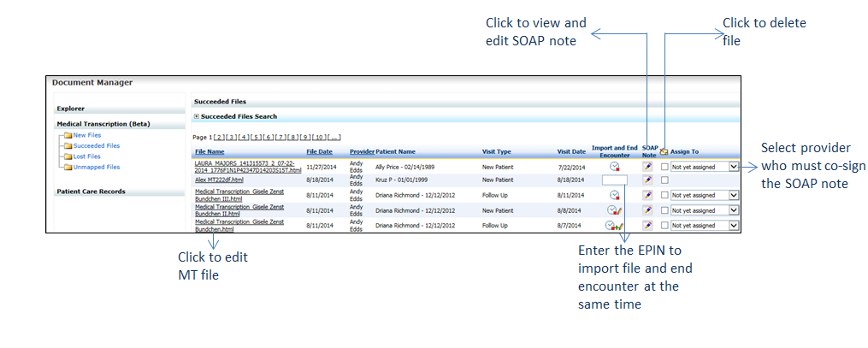Click the EPIN input field for Kruz P

(x=614, y=180)
